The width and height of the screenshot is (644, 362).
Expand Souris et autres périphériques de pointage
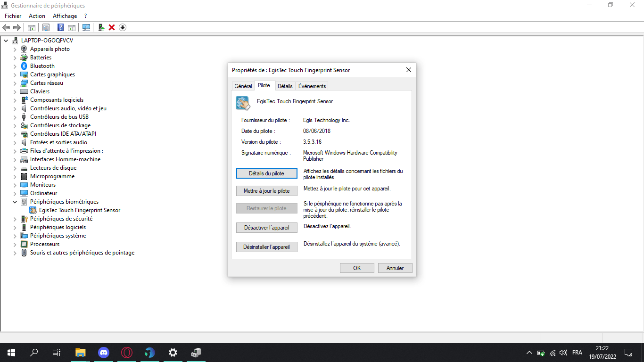15,253
